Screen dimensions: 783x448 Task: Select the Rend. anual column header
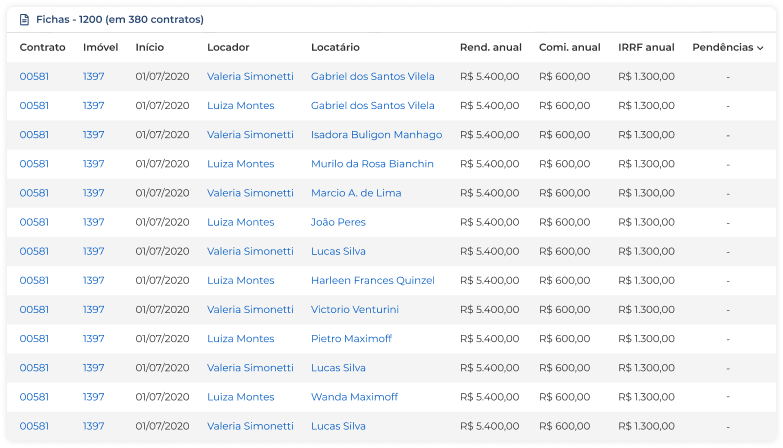490,47
